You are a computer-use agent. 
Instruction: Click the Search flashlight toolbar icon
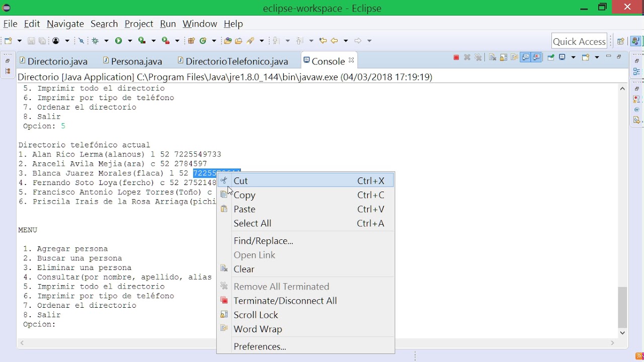pos(250,41)
